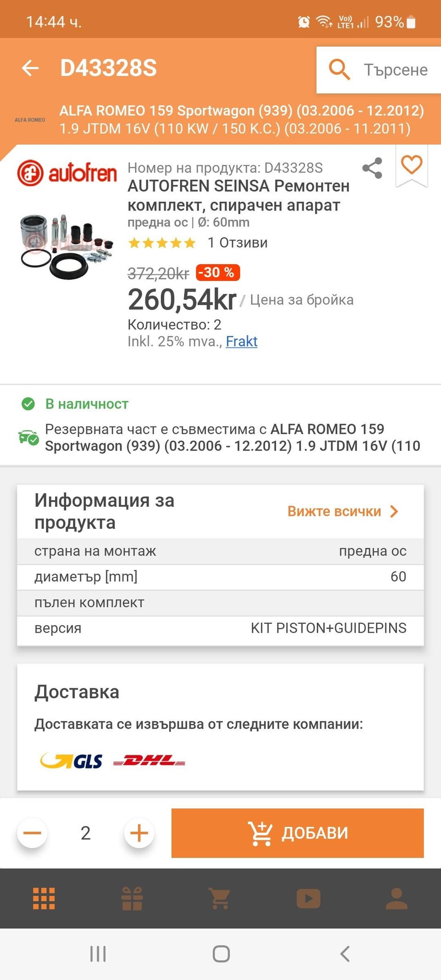Decrease quantity with minus button
Image resolution: width=441 pixels, height=980 pixels.
[x=32, y=833]
